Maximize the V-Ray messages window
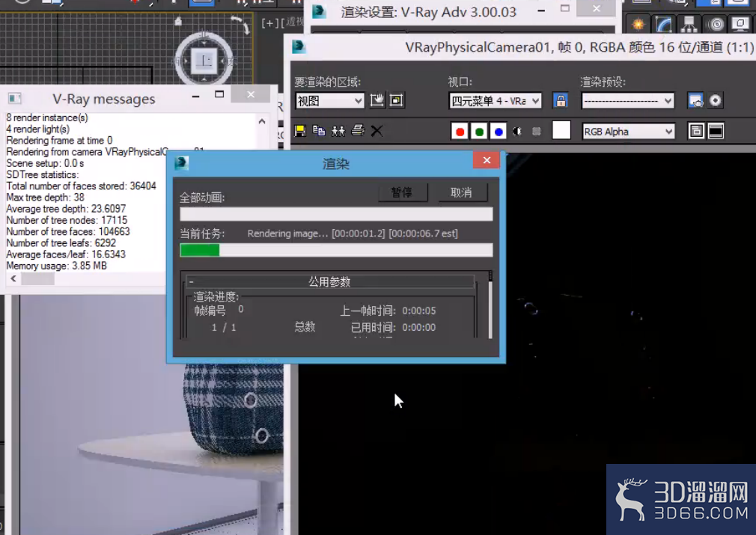Viewport: 756px width, 535px height. click(x=219, y=94)
